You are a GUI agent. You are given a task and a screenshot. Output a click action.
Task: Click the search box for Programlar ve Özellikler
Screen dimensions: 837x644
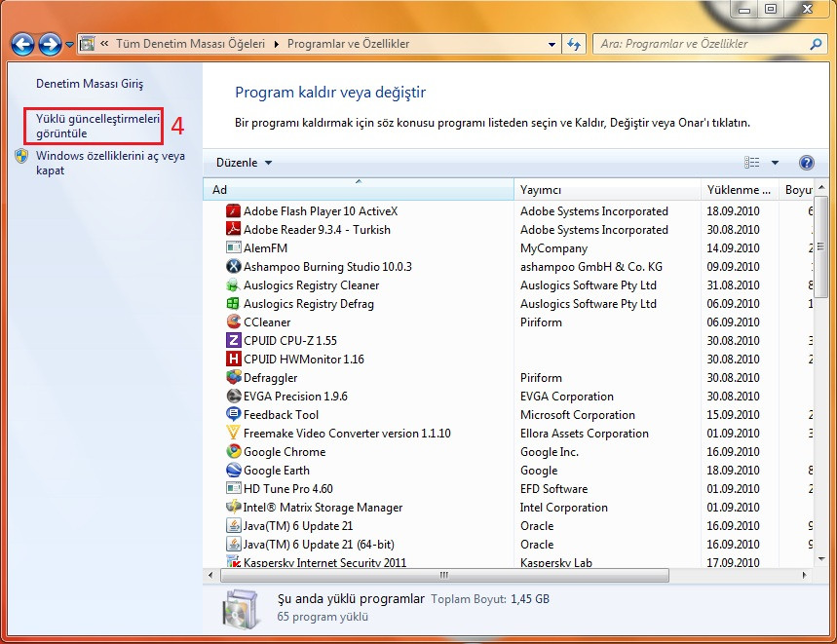click(702, 44)
